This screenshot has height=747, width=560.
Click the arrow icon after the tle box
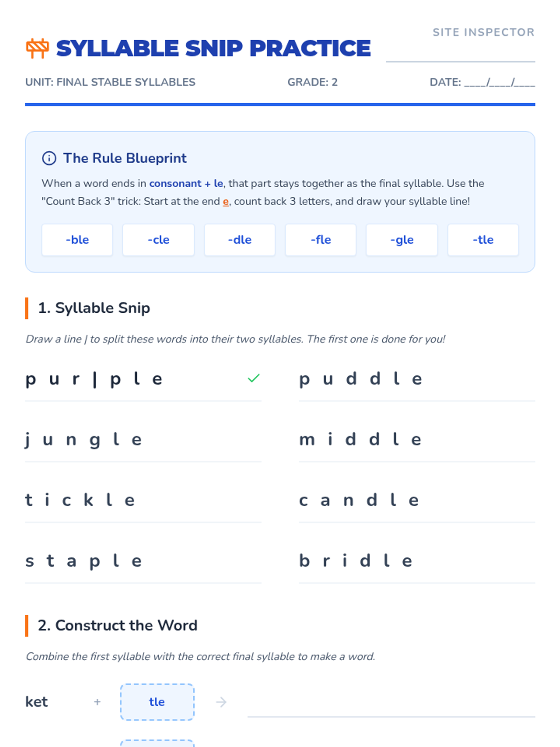[x=221, y=702]
